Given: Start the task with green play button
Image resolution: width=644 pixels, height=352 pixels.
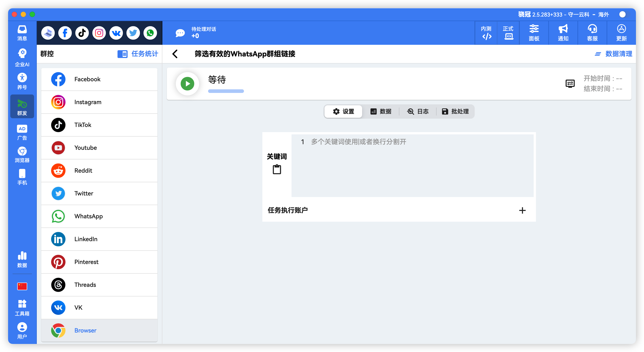Looking at the screenshot, I should point(187,84).
